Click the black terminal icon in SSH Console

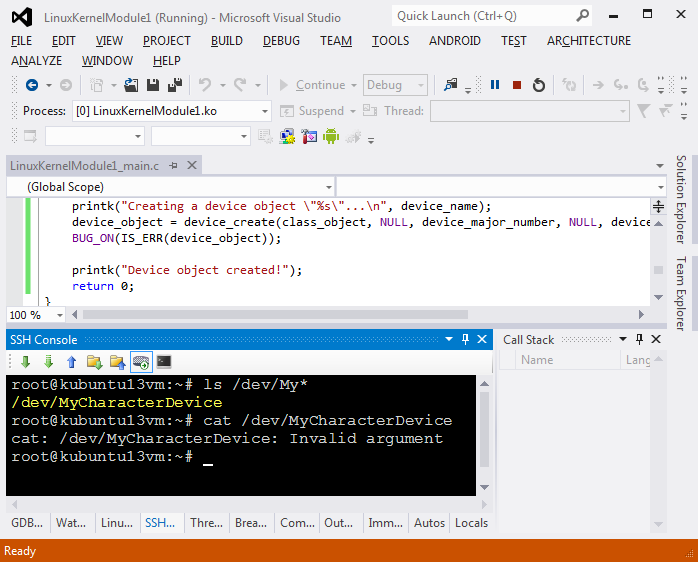(x=164, y=362)
